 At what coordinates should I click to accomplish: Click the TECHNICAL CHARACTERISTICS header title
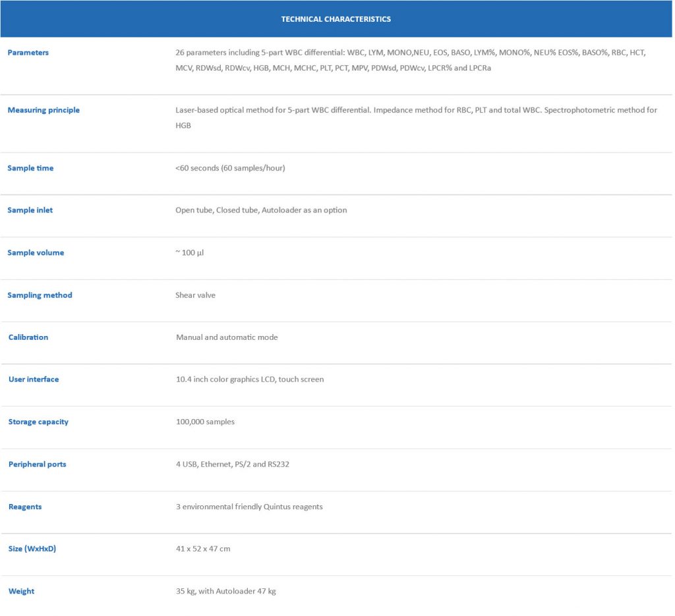point(336,19)
